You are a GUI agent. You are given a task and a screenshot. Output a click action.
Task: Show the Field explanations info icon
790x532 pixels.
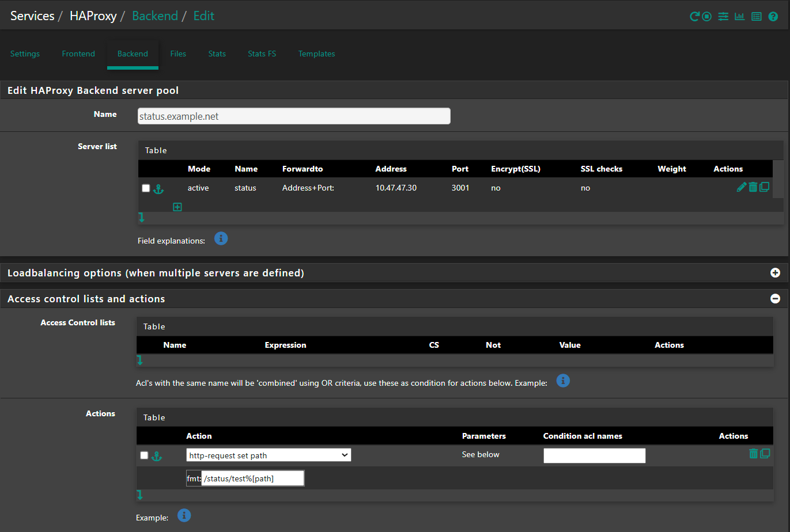tap(221, 238)
